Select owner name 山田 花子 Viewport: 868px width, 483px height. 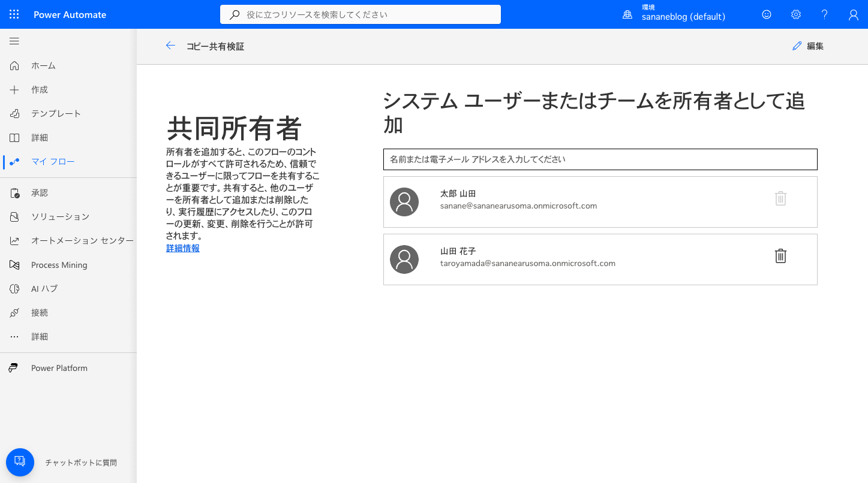pos(458,251)
